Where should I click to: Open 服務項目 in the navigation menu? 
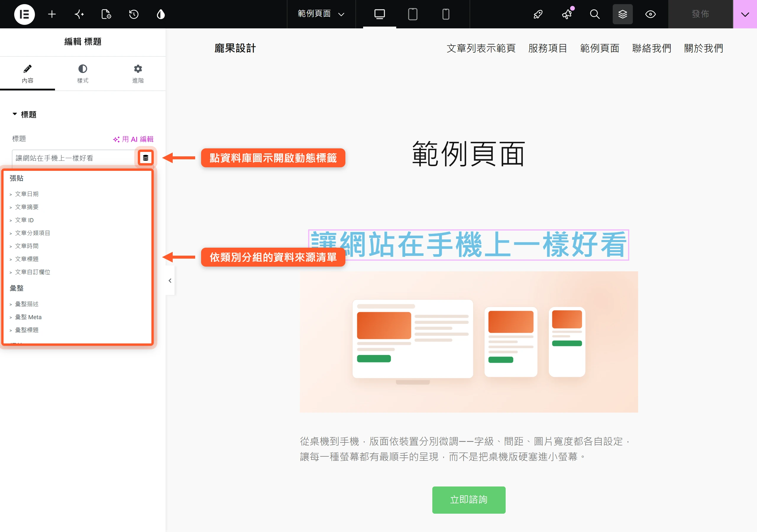click(x=548, y=48)
